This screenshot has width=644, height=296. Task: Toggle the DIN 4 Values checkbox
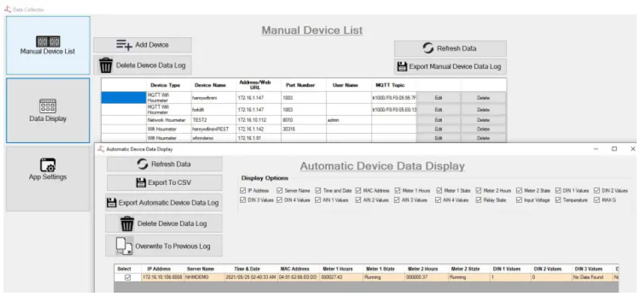coord(279,200)
